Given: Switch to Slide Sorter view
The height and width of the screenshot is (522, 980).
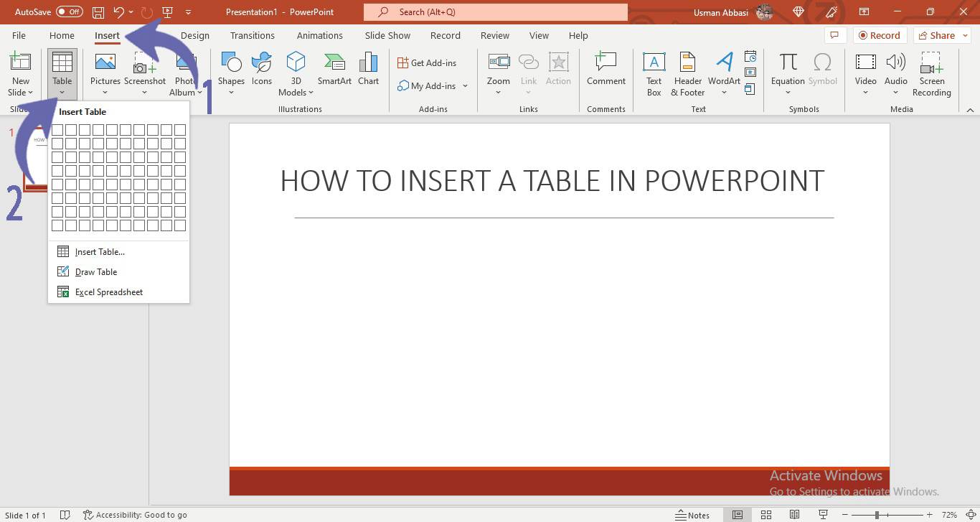Looking at the screenshot, I should tap(765, 515).
